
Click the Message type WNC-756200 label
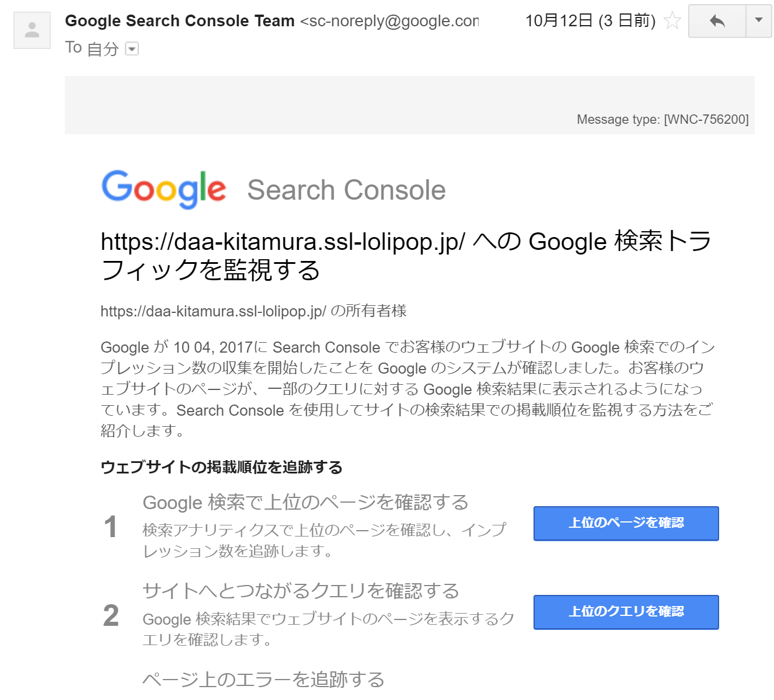[663, 120]
